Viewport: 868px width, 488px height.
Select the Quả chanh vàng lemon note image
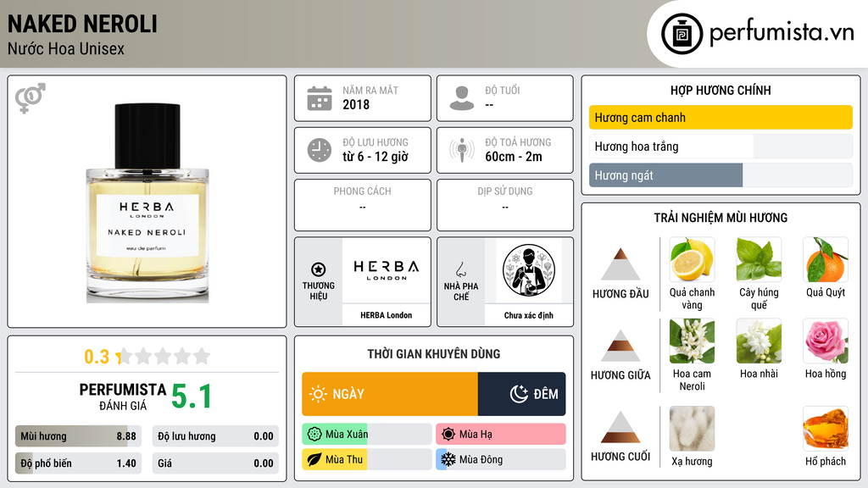tap(692, 259)
